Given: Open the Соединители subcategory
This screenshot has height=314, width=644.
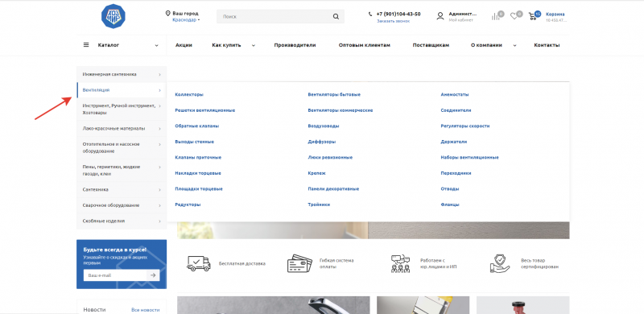Looking at the screenshot, I should 456,110.
